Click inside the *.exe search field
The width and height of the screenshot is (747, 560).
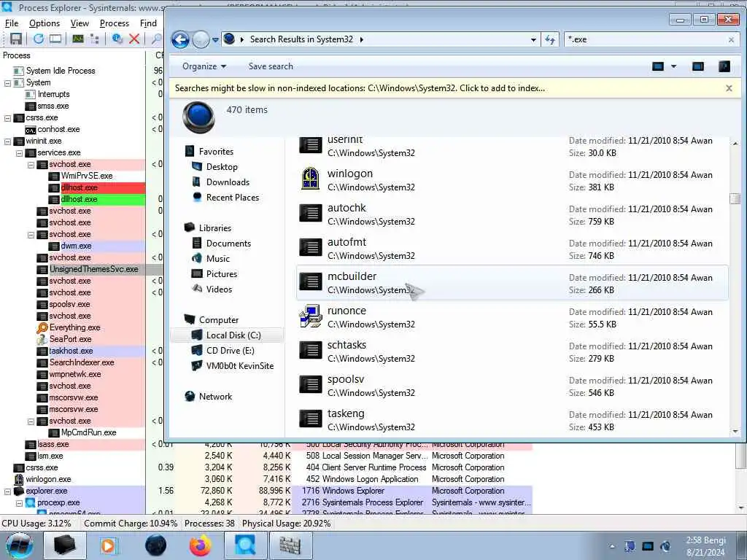[645, 39]
